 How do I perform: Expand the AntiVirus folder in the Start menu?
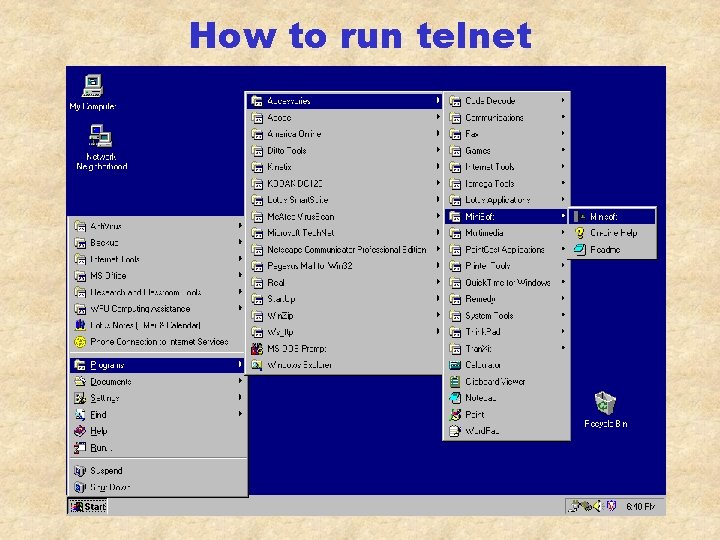tap(158, 226)
